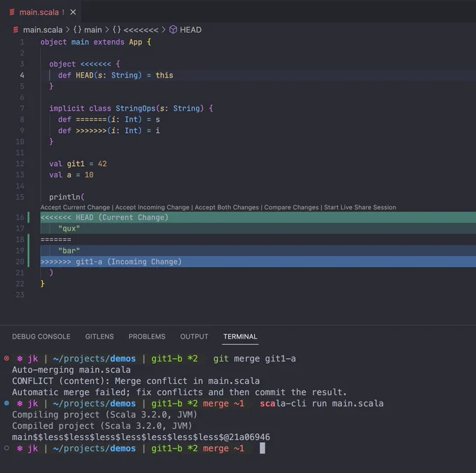The width and height of the screenshot is (476, 473).
Task: Click the blue command marker beside scala-cli run
Action: pos(7,404)
